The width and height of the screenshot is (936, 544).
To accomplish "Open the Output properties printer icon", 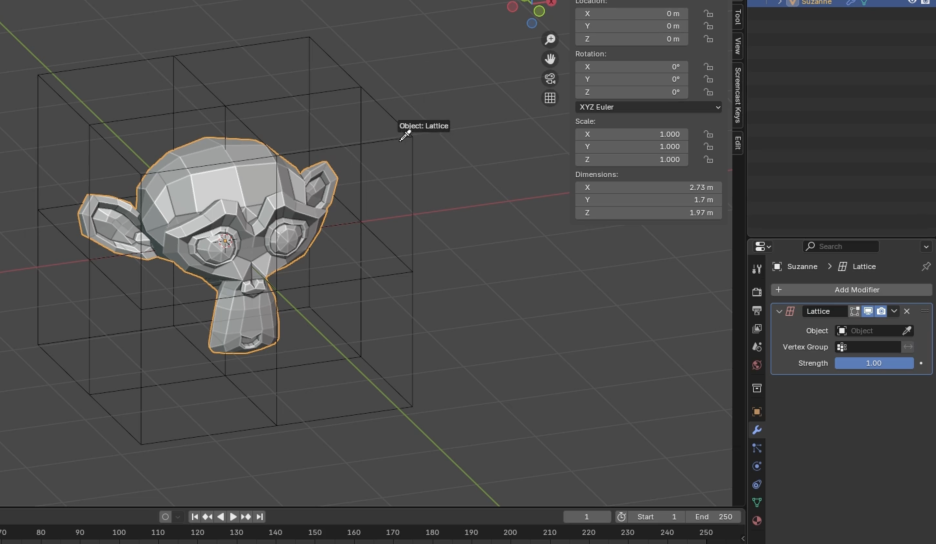I will click(x=757, y=311).
